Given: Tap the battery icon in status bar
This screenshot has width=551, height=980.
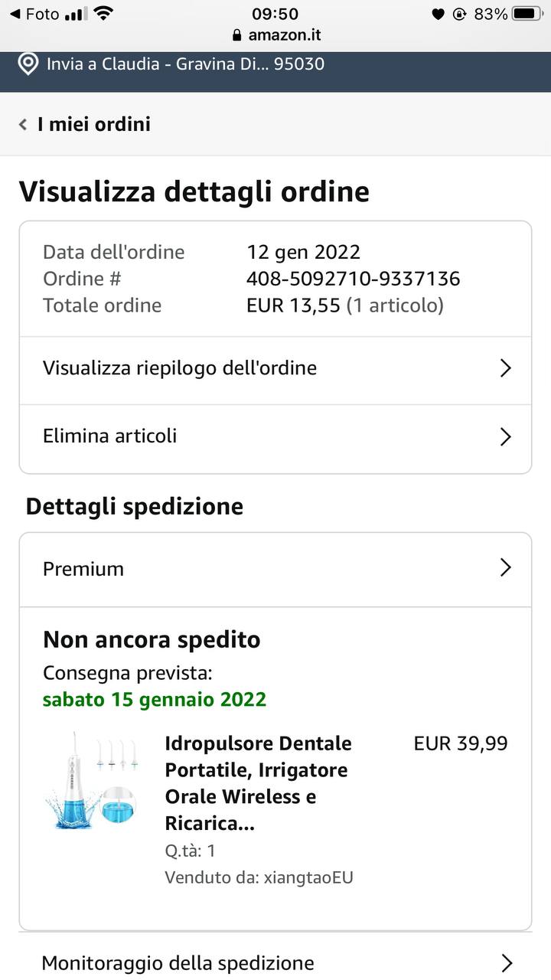Looking at the screenshot, I should point(527,14).
